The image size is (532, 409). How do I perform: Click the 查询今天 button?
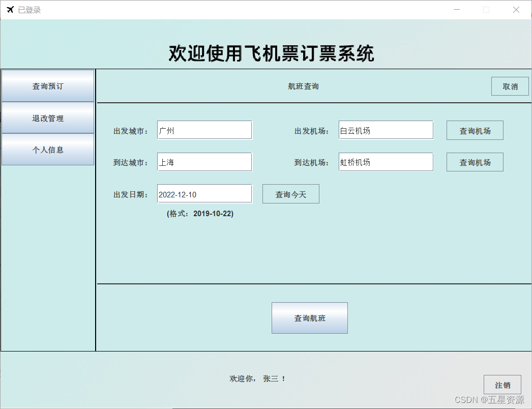[290, 194]
